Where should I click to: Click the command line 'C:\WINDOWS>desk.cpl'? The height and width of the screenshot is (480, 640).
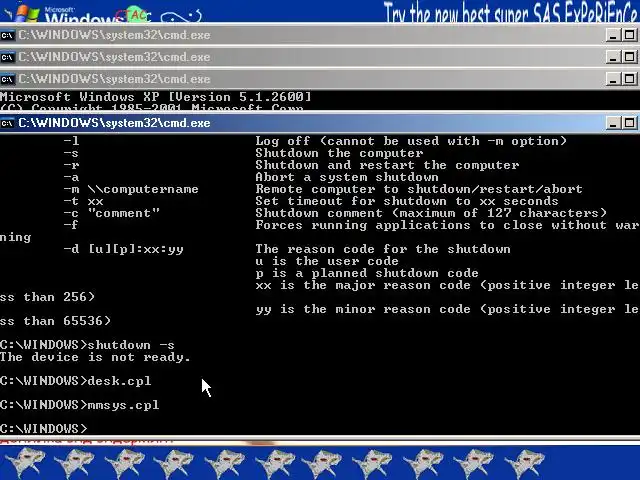click(x=76, y=381)
